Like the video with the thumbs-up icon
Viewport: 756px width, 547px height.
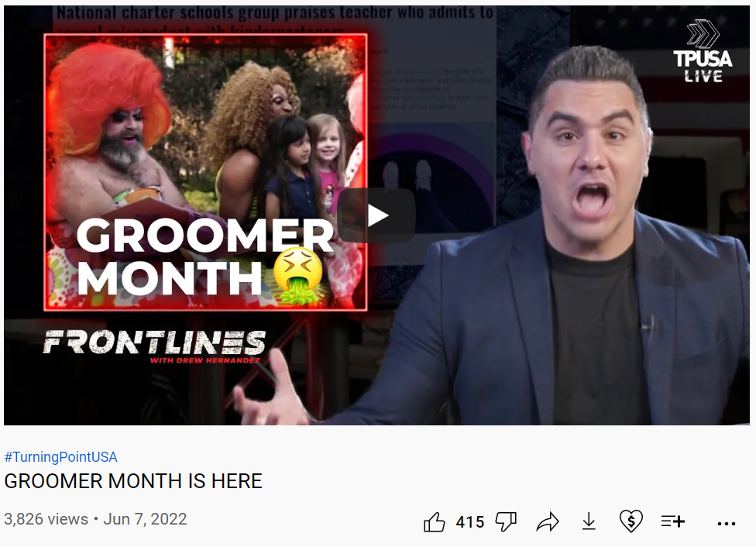434,522
